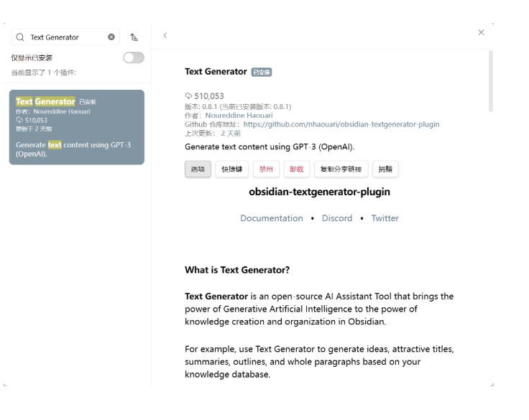Copy the share link button

341,169
